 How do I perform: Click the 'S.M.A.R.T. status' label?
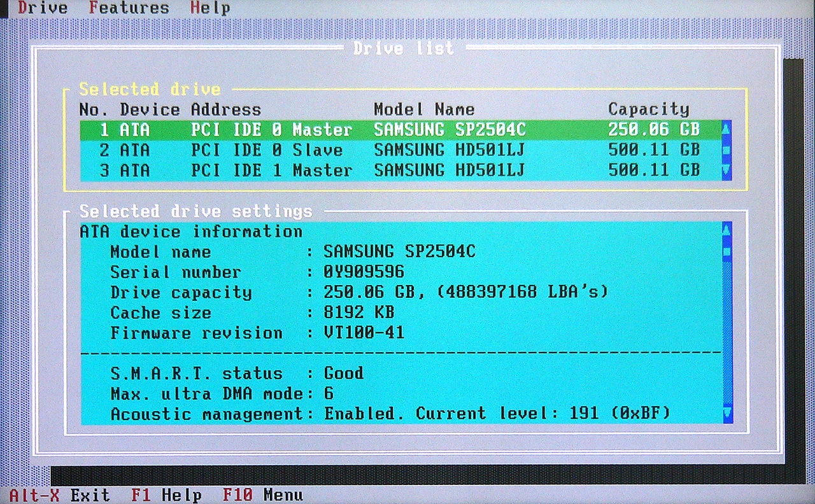(x=196, y=374)
